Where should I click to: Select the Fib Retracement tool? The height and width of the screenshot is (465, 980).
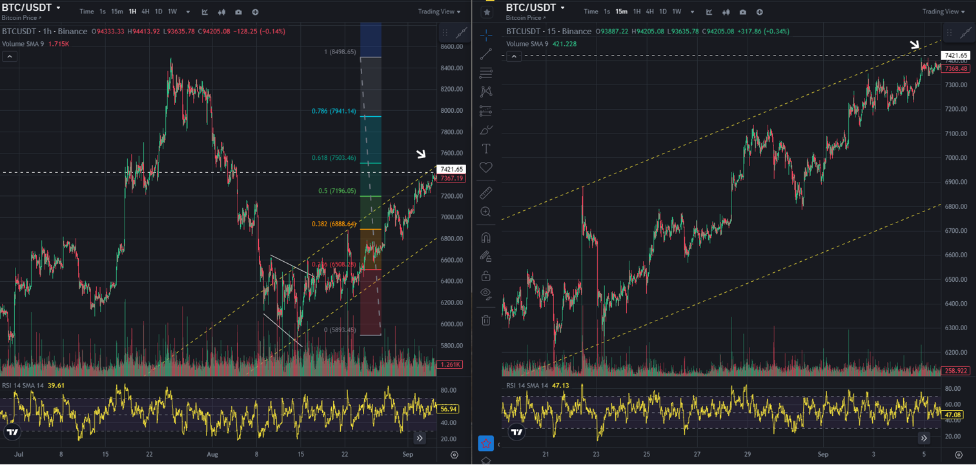click(486, 73)
